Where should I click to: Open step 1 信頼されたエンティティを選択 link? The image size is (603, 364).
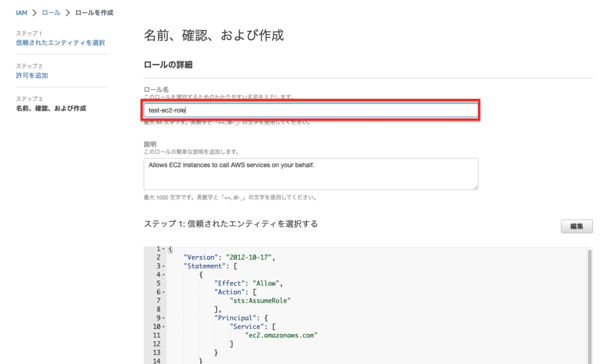point(60,43)
